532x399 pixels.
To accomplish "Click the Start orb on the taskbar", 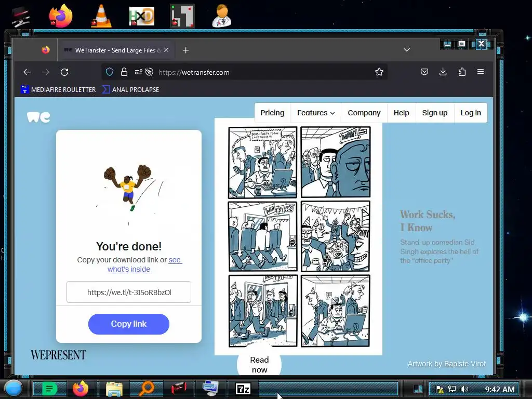I will point(13,389).
